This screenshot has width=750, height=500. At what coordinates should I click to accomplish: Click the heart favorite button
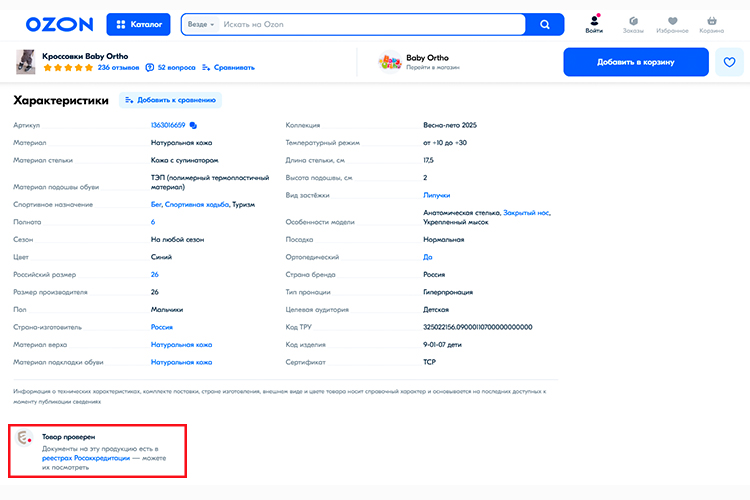pyautogui.click(x=729, y=62)
